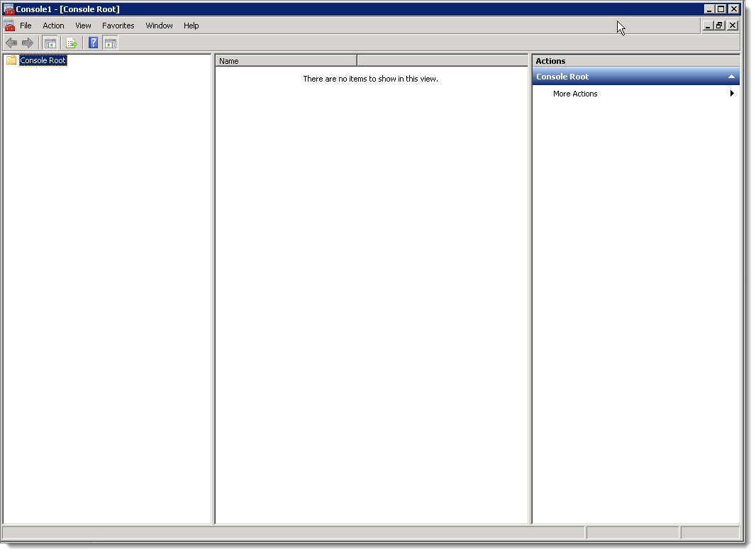Toggle the Show/Hide Action Pane icon

[x=111, y=43]
